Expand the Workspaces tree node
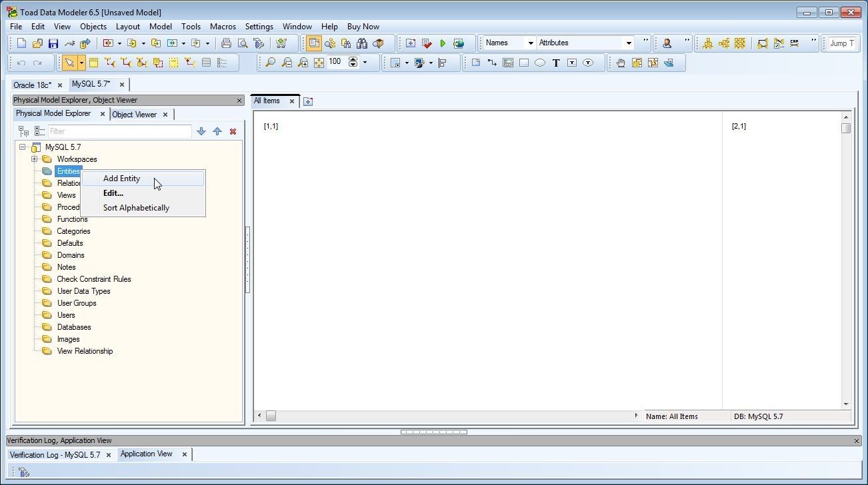The image size is (868, 485). click(35, 159)
